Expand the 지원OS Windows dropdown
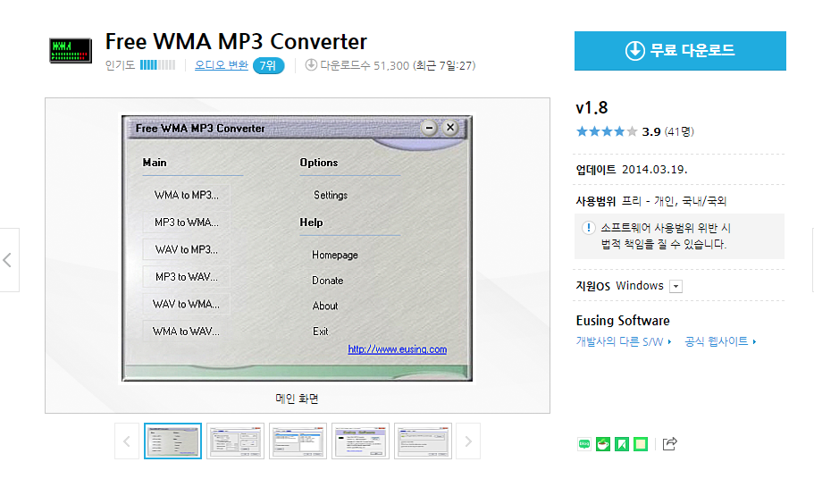Viewport: 814px width, 504px height. tap(676, 287)
